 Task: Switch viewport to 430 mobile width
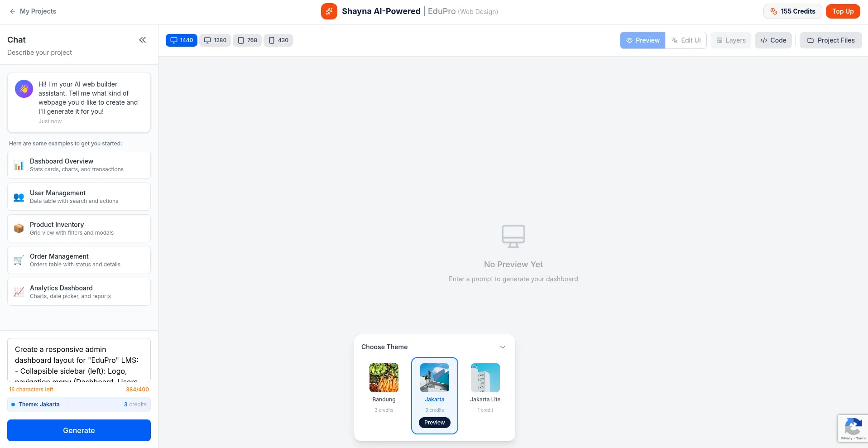[x=278, y=40]
